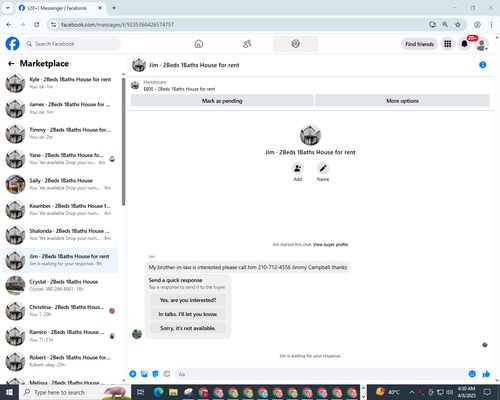
Task: Open the Groups/profile circle nav icon
Action: pos(295,44)
